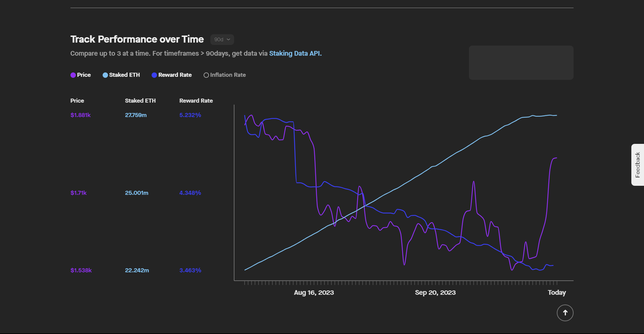Open the Staking Data API link
This screenshot has width=644, height=334.
point(295,54)
